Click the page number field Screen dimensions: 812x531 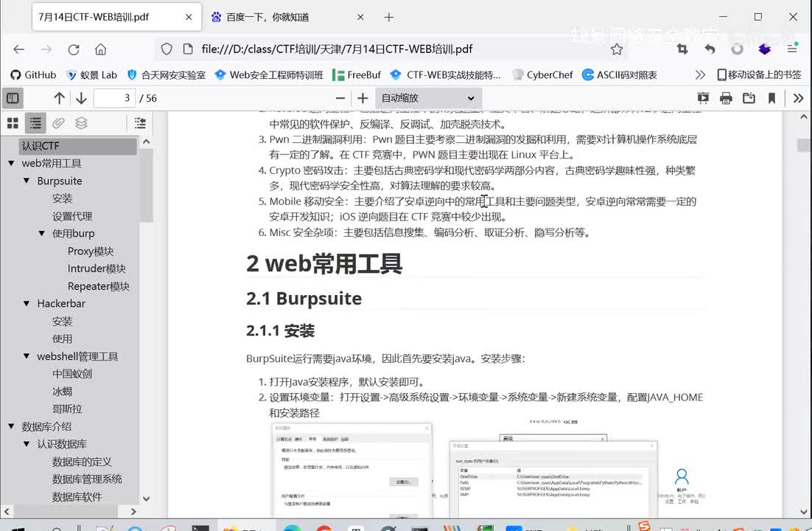(114, 98)
